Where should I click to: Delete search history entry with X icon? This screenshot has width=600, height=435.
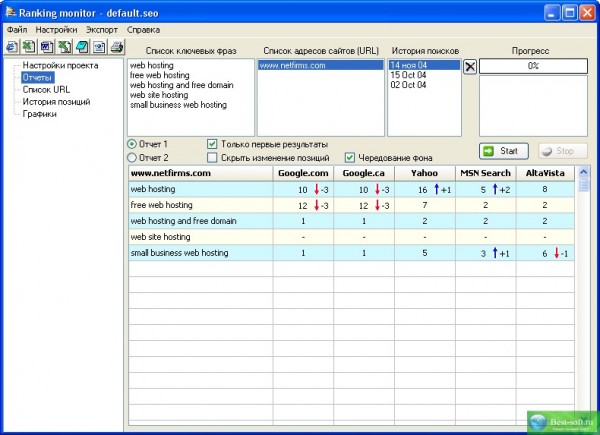[470, 67]
